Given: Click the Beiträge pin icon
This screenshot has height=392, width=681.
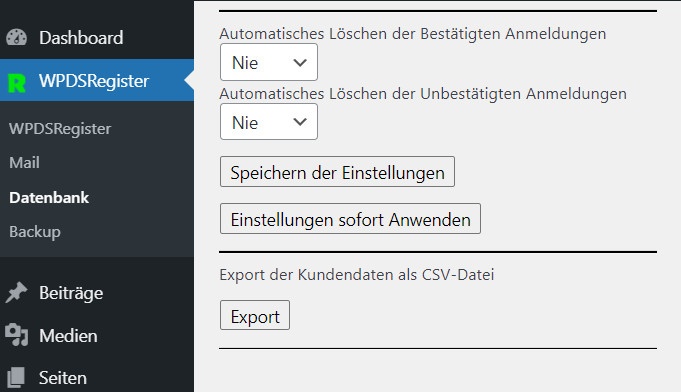Looking at the screenshot, I should click(x=17, y=293).
